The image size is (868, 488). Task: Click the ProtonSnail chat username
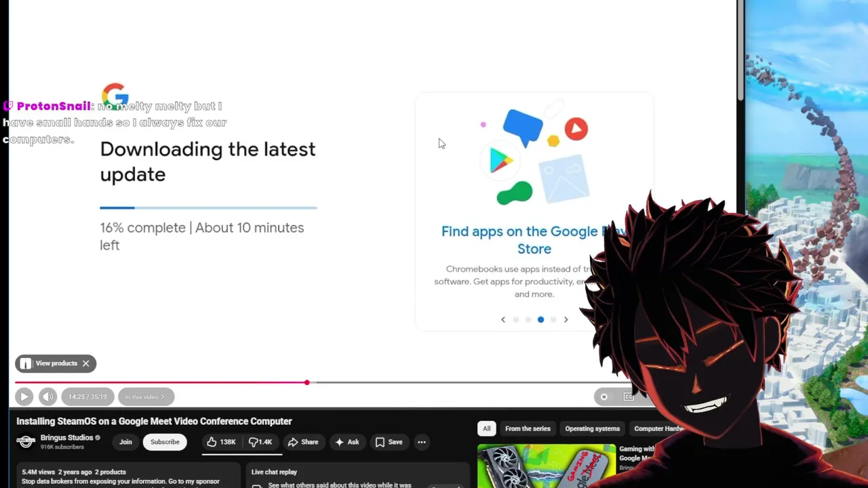[x=54, y=106]
